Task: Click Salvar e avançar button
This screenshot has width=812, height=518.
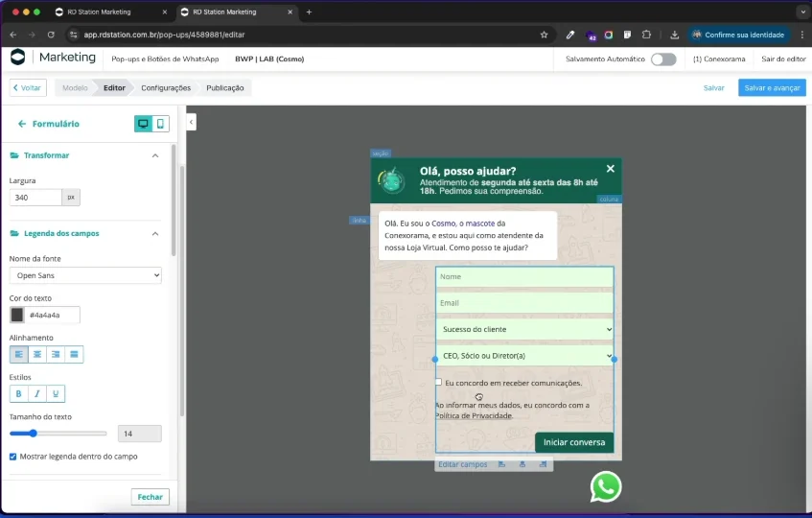Action: click(x=772, y=88)
